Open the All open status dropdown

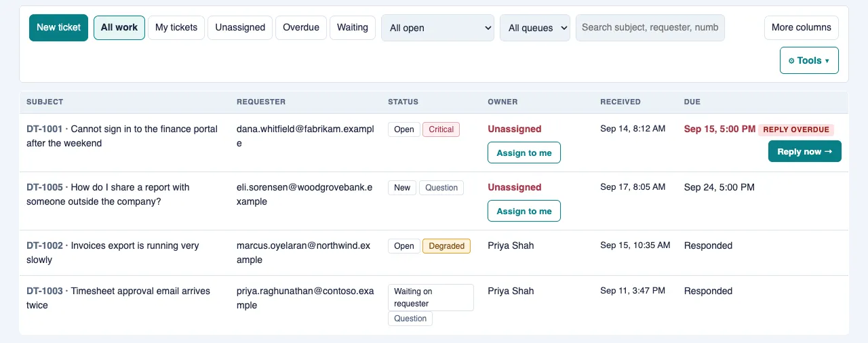click(438, 28)
